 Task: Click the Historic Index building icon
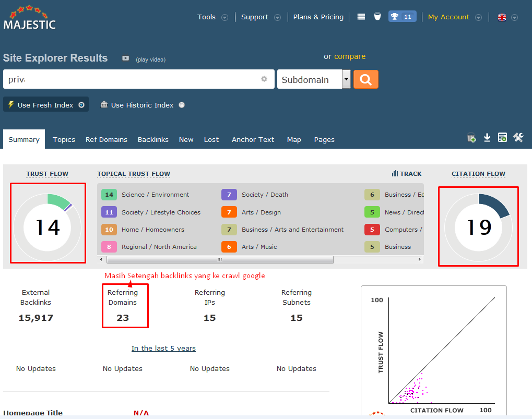point(104,104)
